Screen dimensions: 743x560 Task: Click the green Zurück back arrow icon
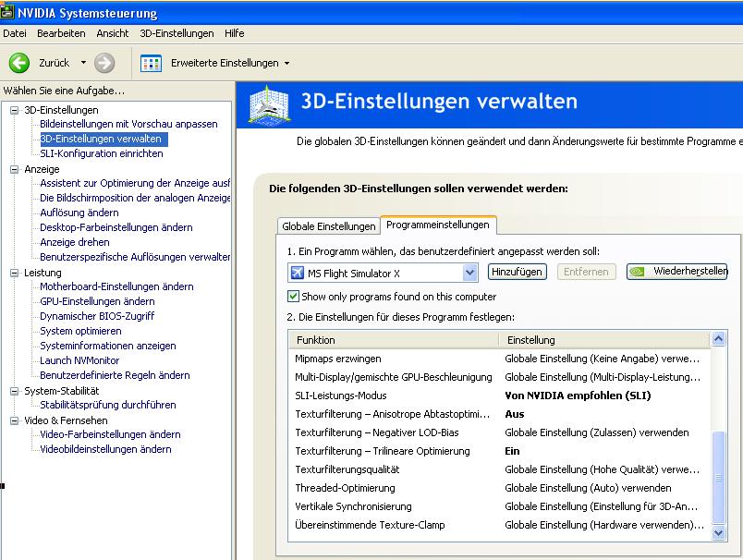[x=19, y=63]
